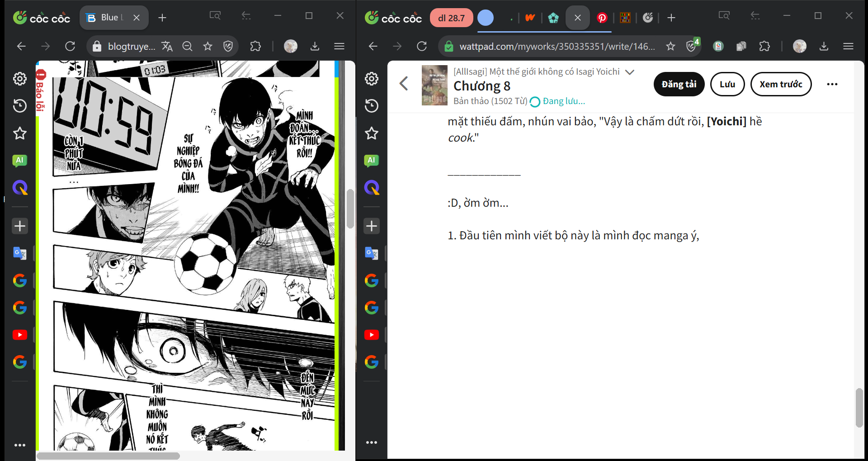Open new tab in right window
This screenshot has height=461, width=868.
point(671,18)
